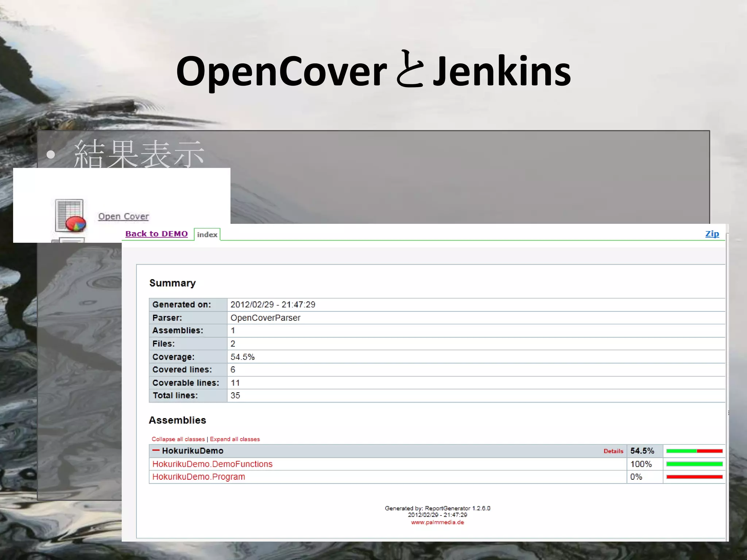Click Collapse all classes
This screenshot has height=560, width=747.
[x=178, y=439]
